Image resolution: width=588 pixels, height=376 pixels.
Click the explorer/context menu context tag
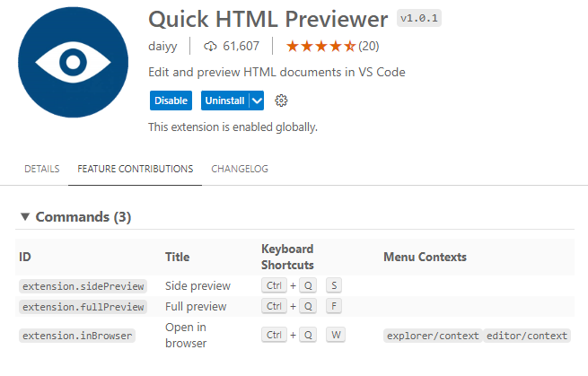[433, 336]
